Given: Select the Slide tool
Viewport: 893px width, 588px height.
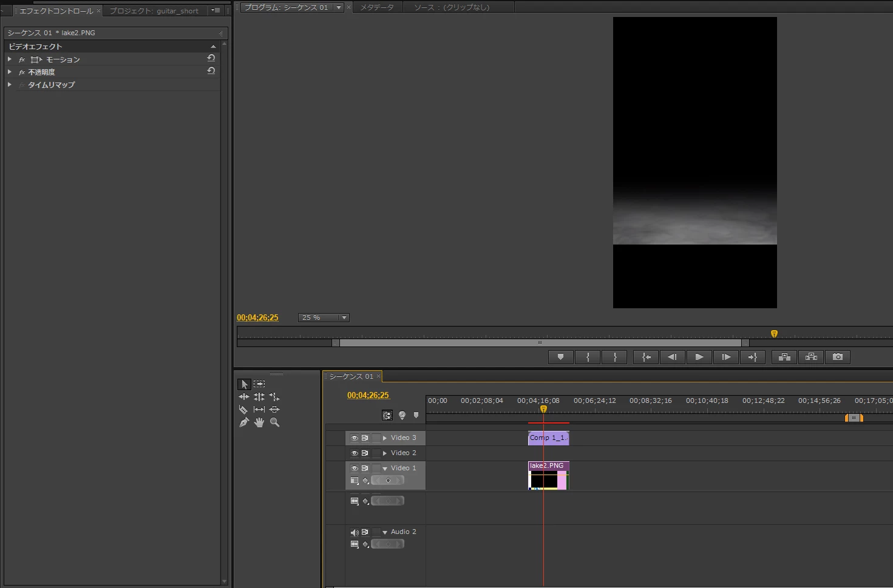Looking at the screenshot, I should point(274,410).
